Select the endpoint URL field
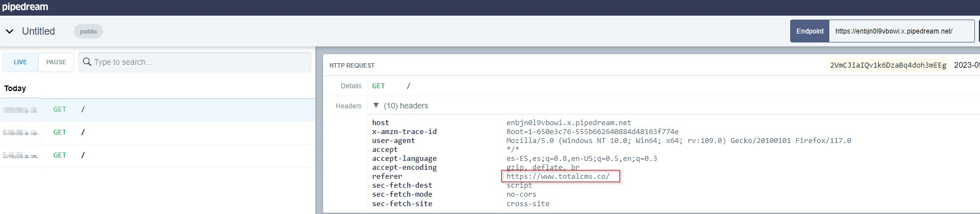The height and width of the screenshot is (214, 980). (902, 31)
